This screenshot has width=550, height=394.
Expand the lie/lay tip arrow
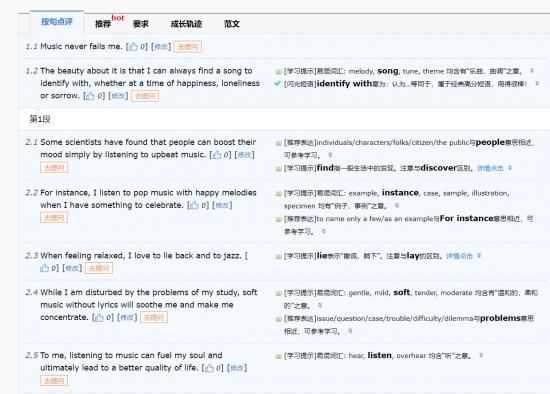[x=479, y=256]
